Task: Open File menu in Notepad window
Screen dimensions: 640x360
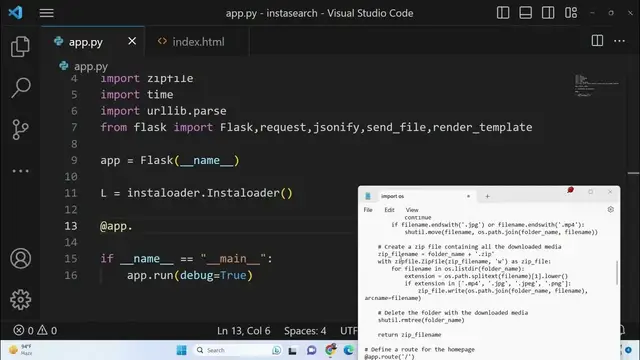Action: (x=368, y=210)
